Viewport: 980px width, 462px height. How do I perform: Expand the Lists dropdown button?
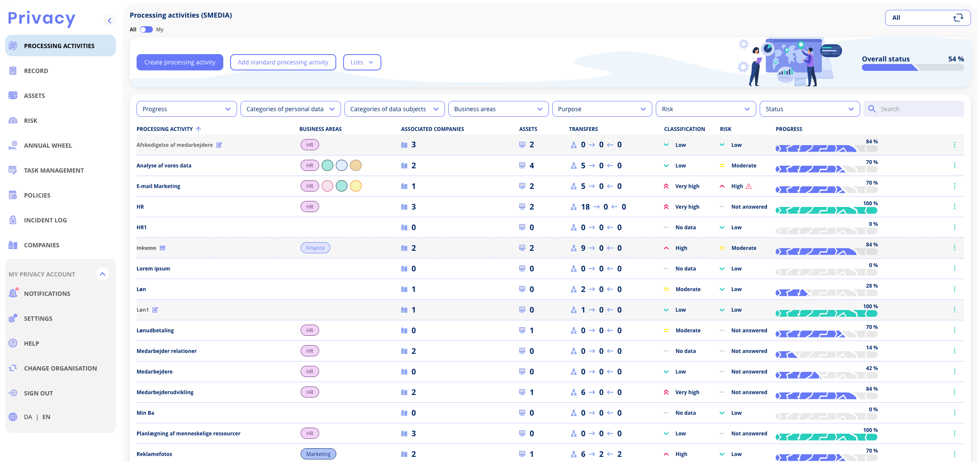[362, 62]
